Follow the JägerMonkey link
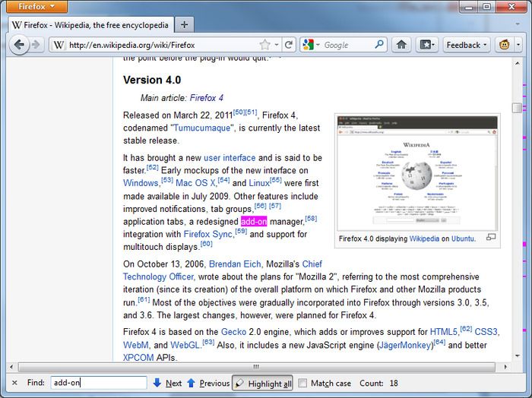Viewport: 532px width, 398px height. tap(405, 345)
